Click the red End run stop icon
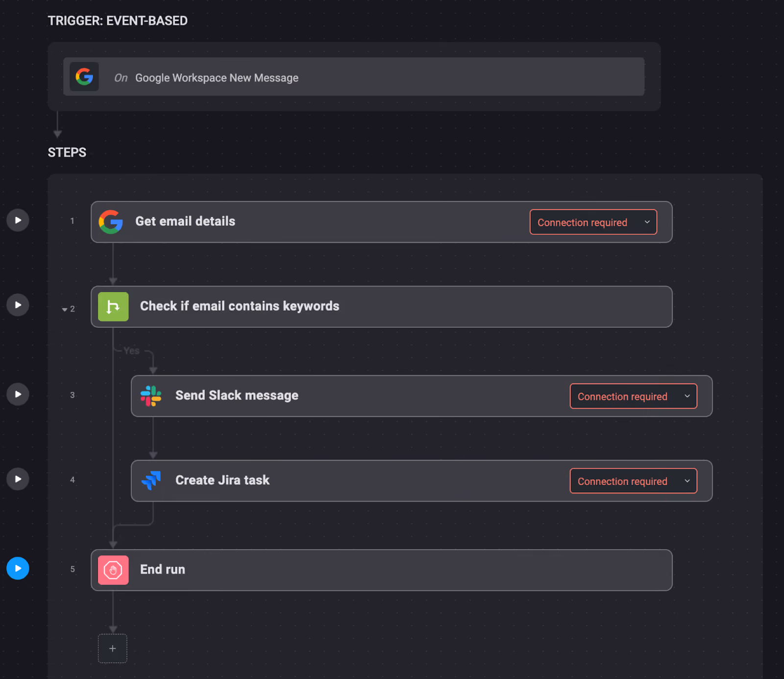This screenshot has width=784, height=679. pyautogui.click(x=113, y=570)
